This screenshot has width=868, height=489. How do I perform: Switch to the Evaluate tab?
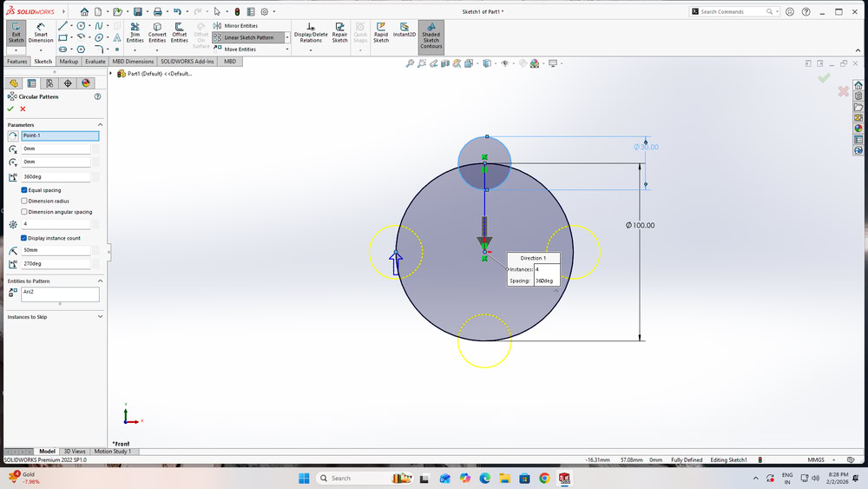coord(95,62)
